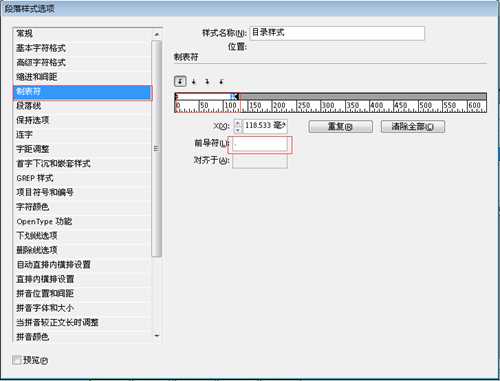Click the 重复 button

click(340, 127)
